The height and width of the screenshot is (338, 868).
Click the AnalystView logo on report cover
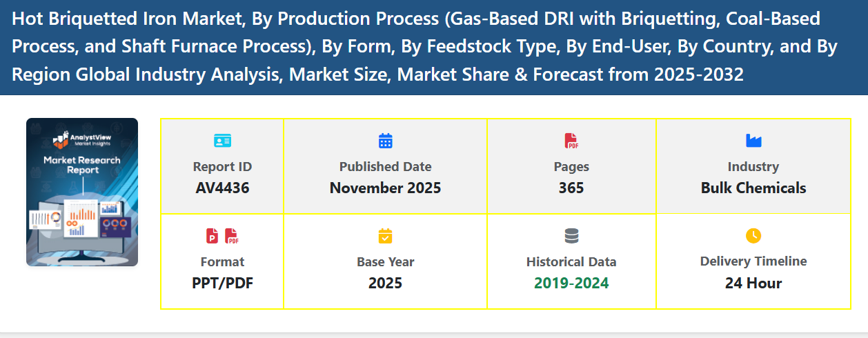(x=82, y=139)
